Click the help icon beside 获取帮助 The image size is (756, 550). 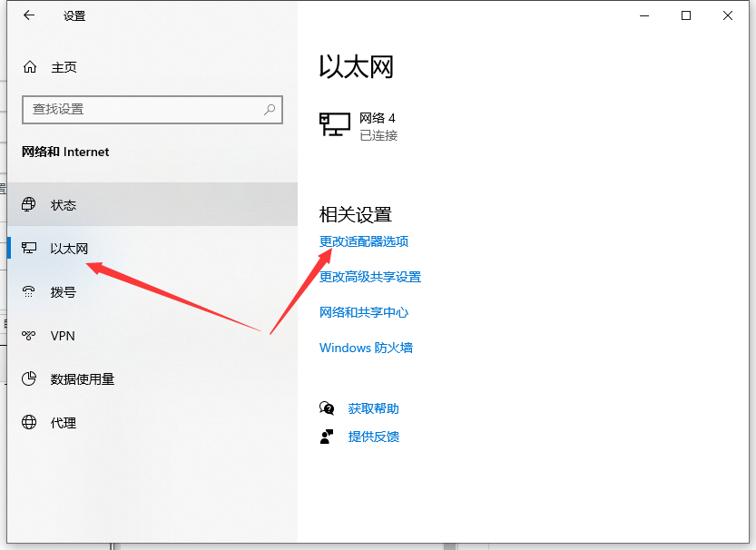(x=327, y=408)
